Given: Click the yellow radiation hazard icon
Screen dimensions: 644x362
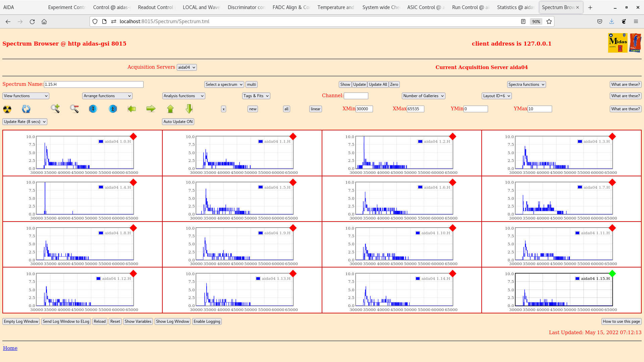Looking at the screenshot, I should [7, 109].
